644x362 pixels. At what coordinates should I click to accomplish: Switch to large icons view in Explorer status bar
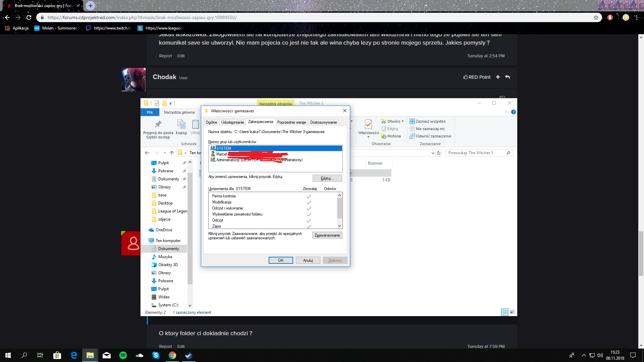pos(512,312)
